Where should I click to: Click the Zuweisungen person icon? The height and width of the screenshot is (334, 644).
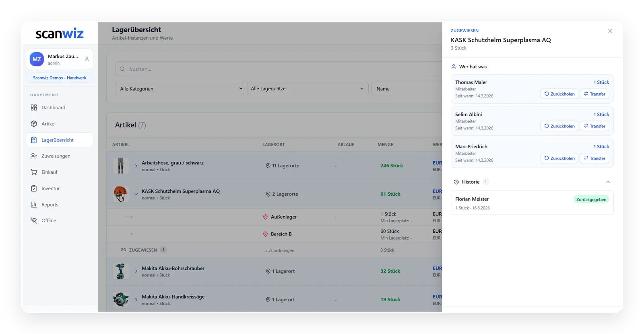[34, 156]
